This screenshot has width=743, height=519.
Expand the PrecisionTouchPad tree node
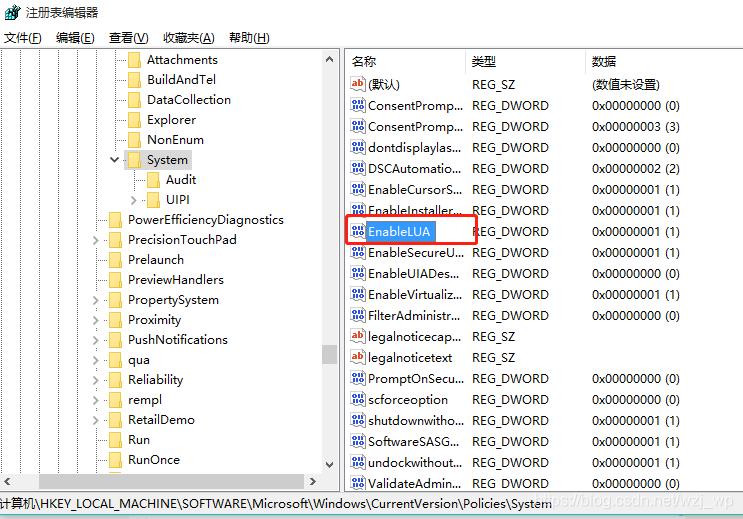(95, 240)
